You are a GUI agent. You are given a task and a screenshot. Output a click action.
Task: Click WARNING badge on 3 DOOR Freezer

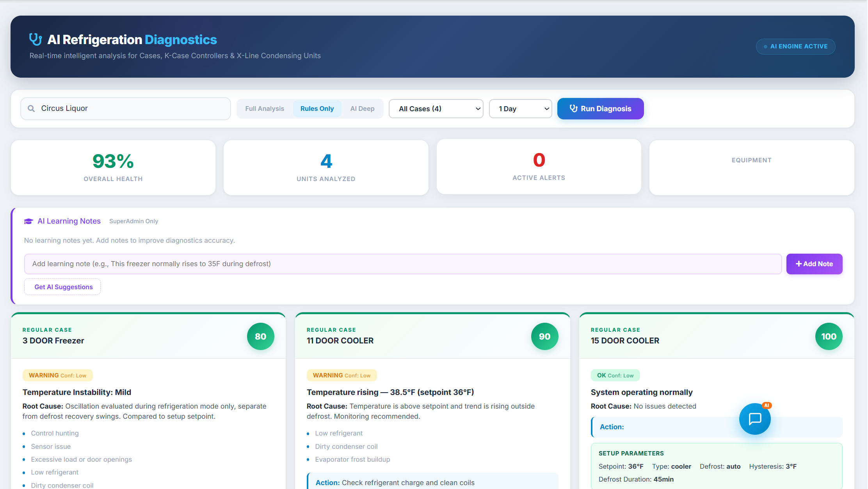point(57,375)
